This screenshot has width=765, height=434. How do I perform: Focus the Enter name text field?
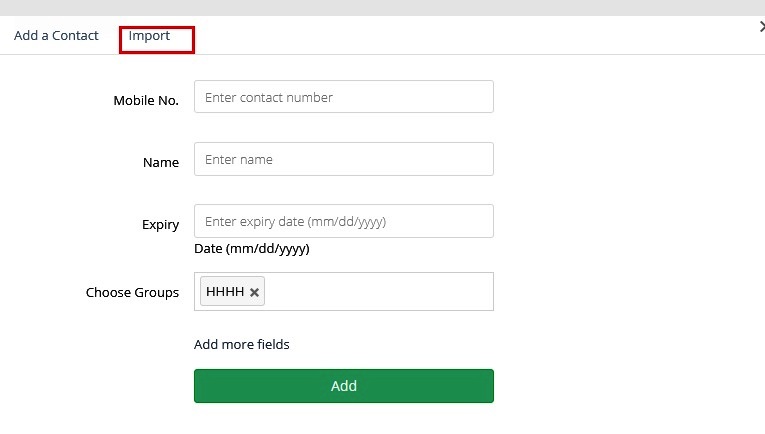point(343,159)
